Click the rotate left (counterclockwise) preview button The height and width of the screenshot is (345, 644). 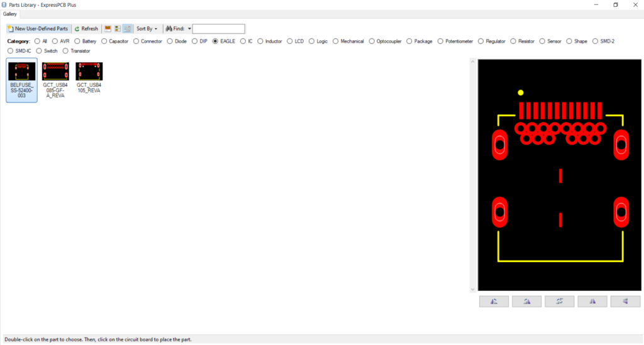pyautogui.click(x=494, y=302)
